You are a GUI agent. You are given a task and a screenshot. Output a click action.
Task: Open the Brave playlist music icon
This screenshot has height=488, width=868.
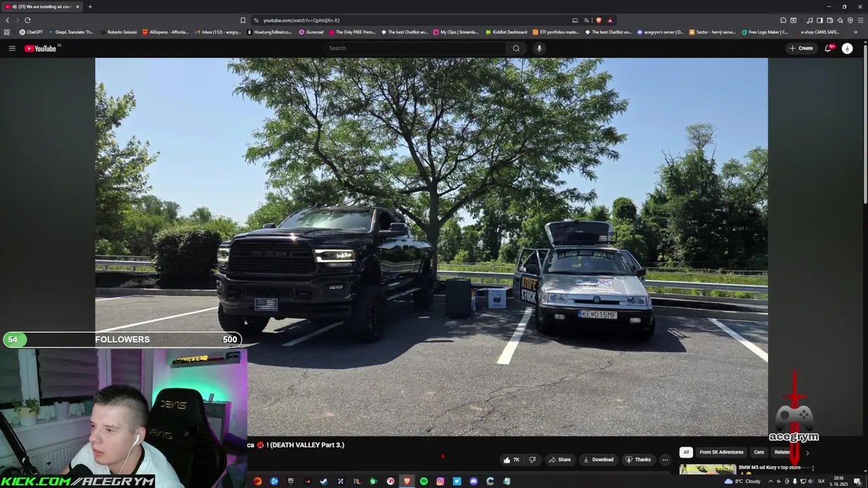click(x=810, y=20)
